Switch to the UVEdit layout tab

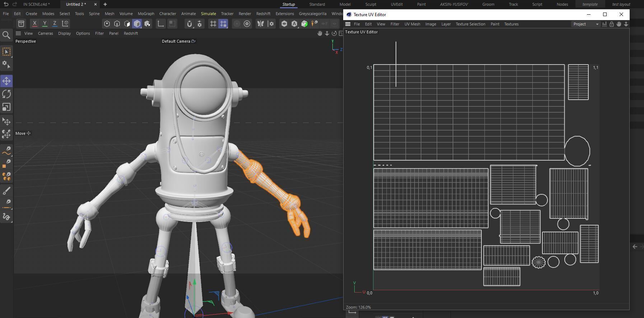pyautogui.click(x=397, y=4)
